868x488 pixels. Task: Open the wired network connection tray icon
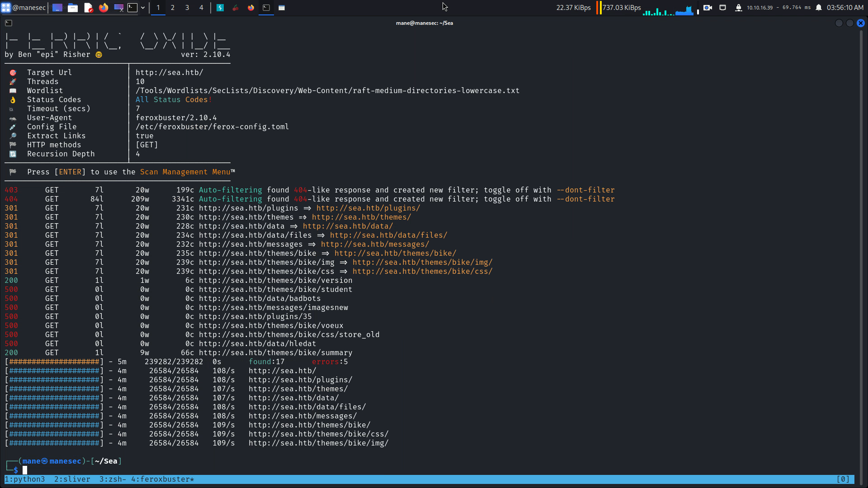(x=723, y=8)
